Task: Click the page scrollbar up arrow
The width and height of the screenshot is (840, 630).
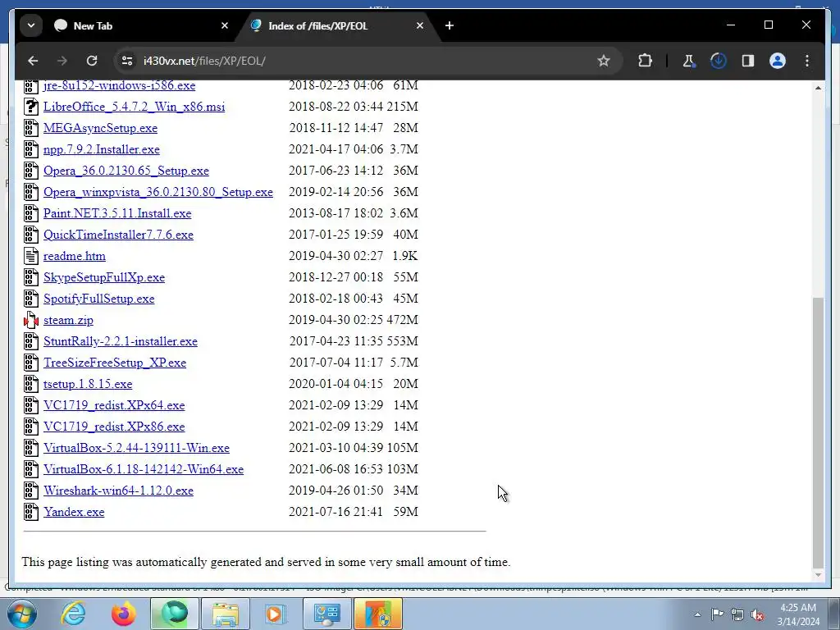Action: [x=818, y=87]
